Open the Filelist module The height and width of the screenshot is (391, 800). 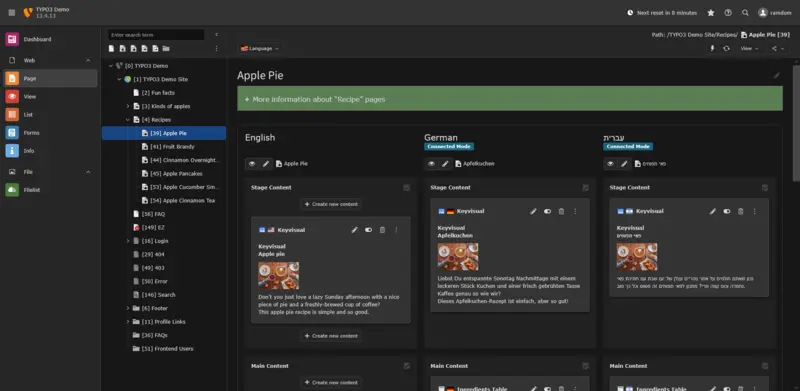pyautogui.click(x=50, y=190)
